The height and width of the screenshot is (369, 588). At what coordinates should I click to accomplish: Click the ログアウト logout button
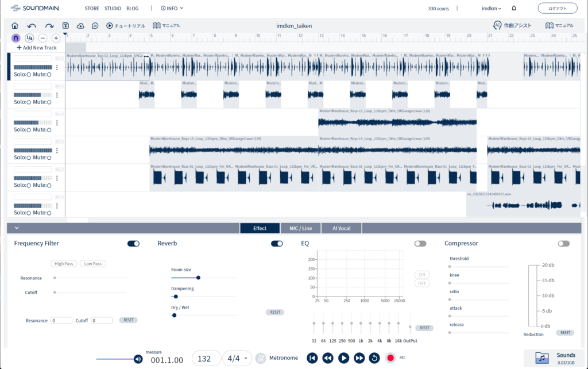pos(557,9)
